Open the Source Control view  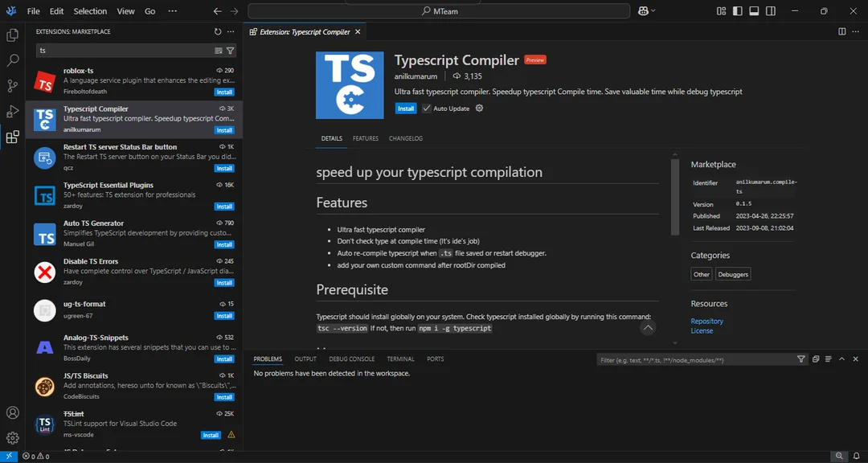tap(12, 86)
